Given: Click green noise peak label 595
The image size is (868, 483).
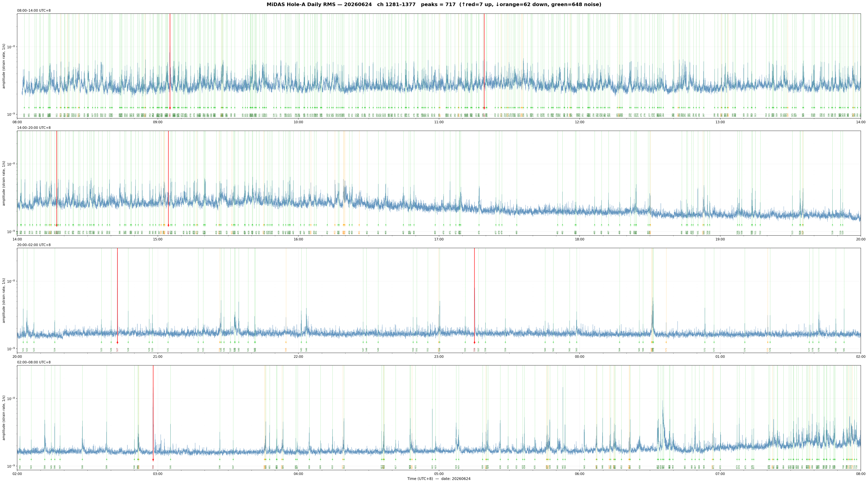Looking at the screenshot, I should (170, 467).
